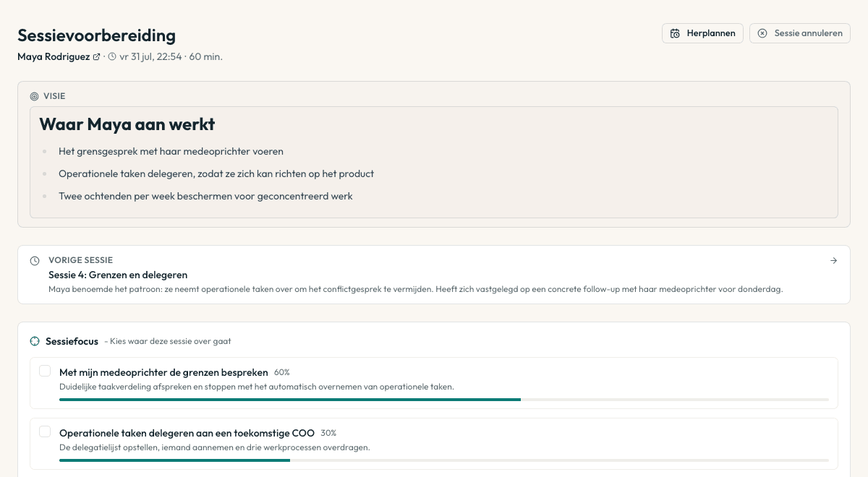The width and height of the screenshot is (868, 477).
Task: Select the 'Operationele taken delegeren aan een toekomstige COO' title
Action: pos(187,433)
